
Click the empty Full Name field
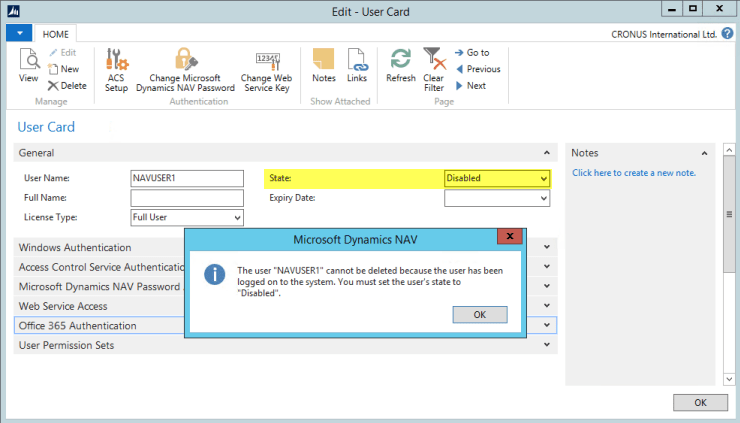[187, 198]
